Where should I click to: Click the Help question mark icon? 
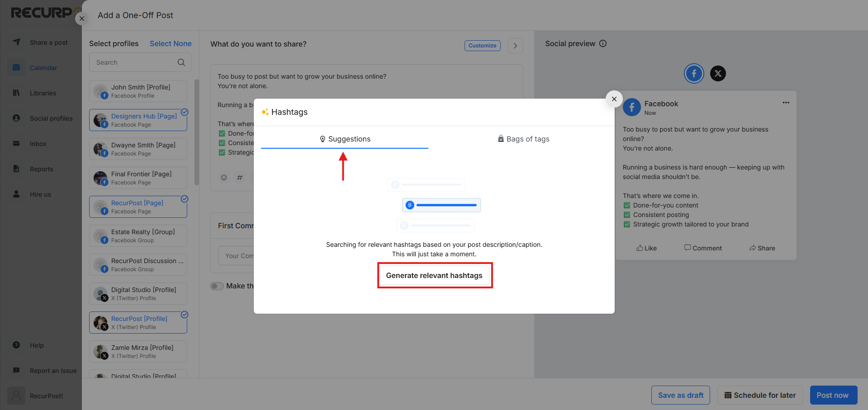[16, 345]
